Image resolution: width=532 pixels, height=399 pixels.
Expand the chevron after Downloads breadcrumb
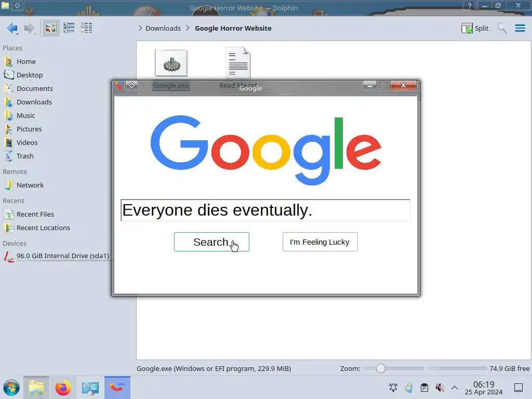188,28
